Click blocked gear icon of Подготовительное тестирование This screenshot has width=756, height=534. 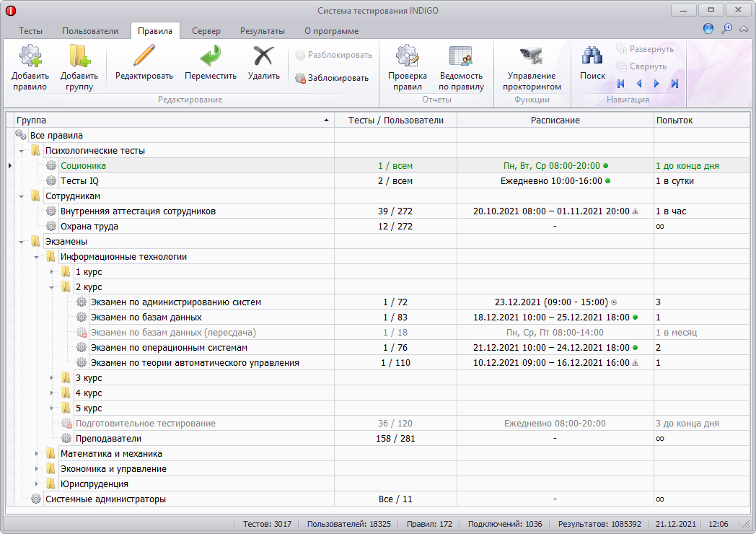pos(66,424)
